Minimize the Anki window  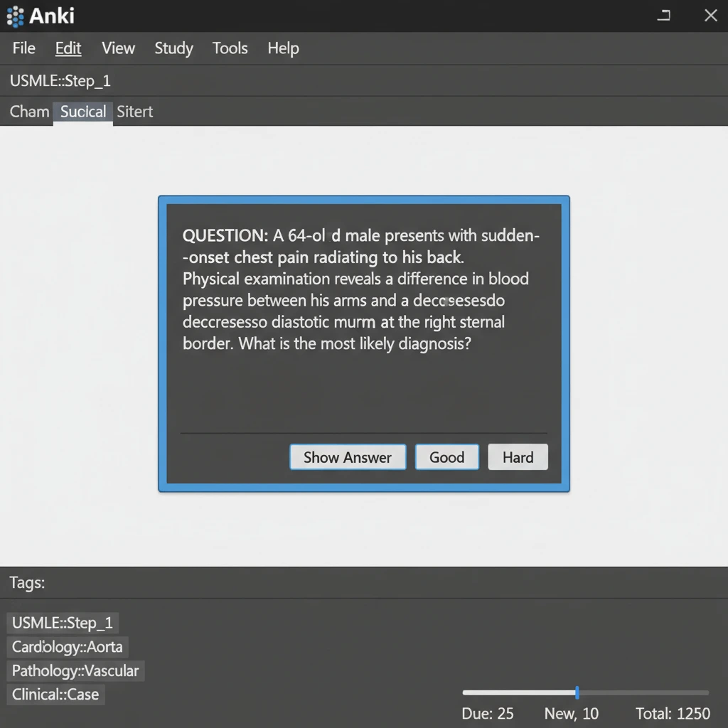point(664,16)
